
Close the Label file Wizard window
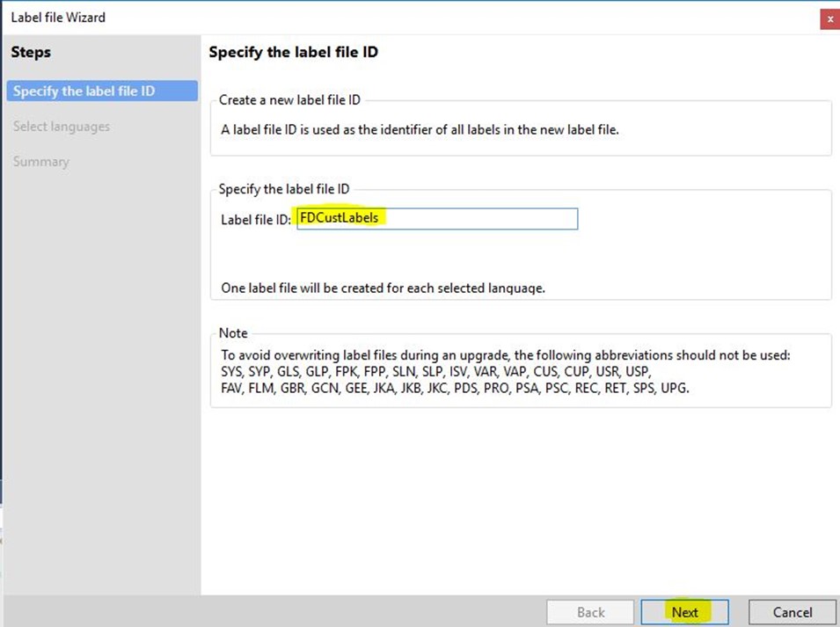click(829, 18)
